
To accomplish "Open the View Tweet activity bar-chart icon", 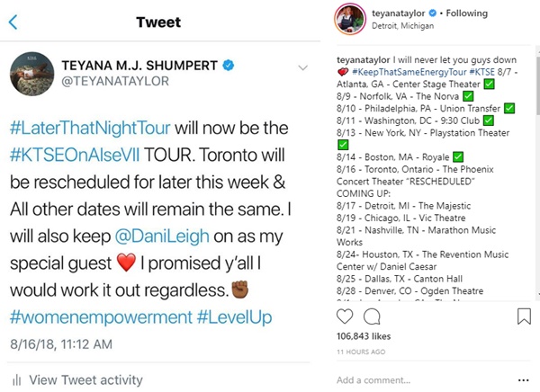I will [16, 380].
